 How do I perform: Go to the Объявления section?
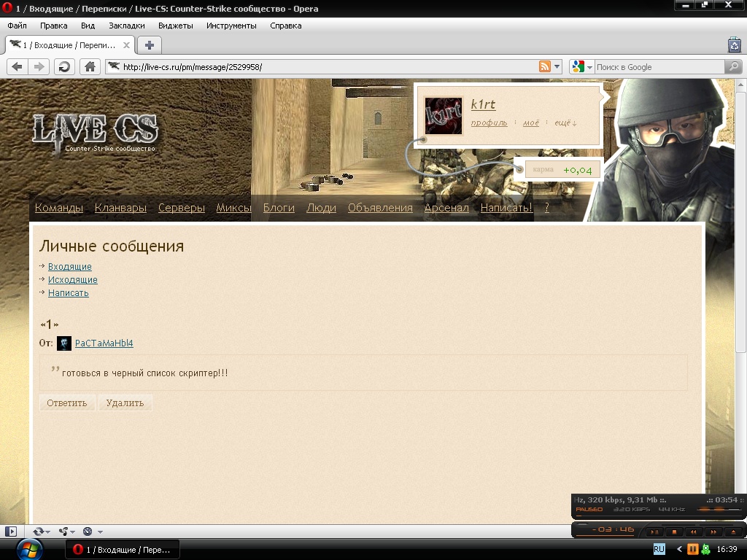380,208
